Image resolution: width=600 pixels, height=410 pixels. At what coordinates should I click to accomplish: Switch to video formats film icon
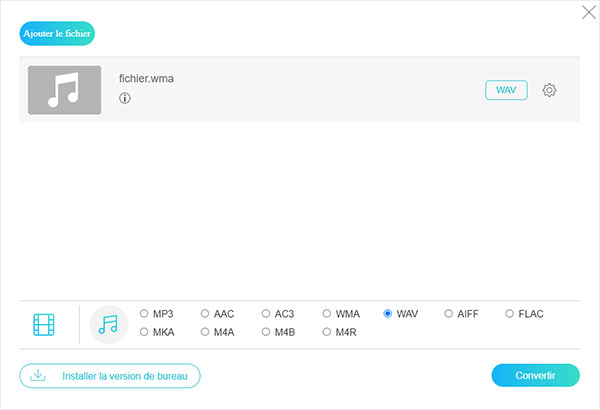44,325
